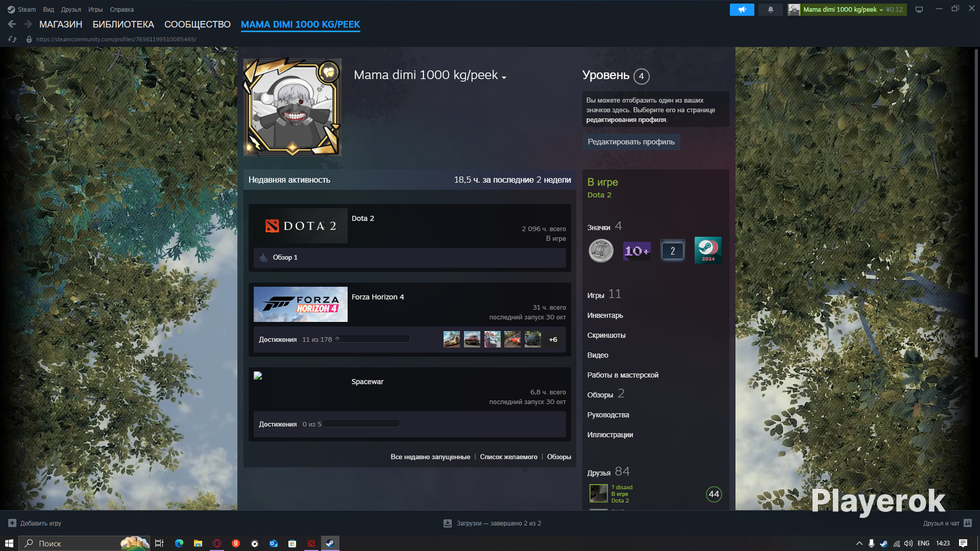The width and height of the screenshot is (980, 551).
Task: Launch Microsoft Edge from the taskbar
Action: point(179,543)
